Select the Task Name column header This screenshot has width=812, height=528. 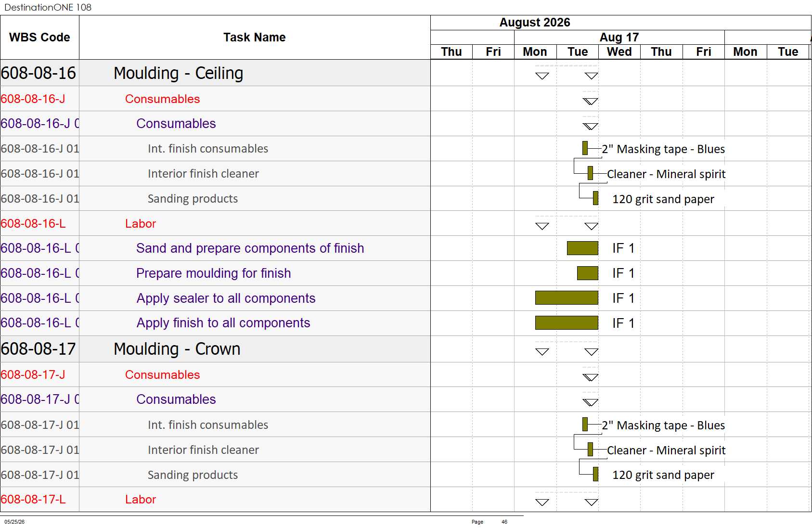pyautogui.click(x=255, y=38)
